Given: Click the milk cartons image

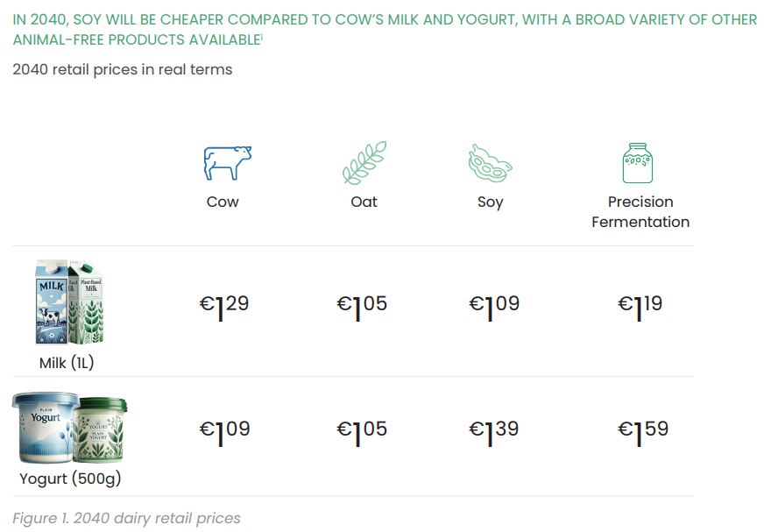Looking at the screenshot, I should pos(69,301).
